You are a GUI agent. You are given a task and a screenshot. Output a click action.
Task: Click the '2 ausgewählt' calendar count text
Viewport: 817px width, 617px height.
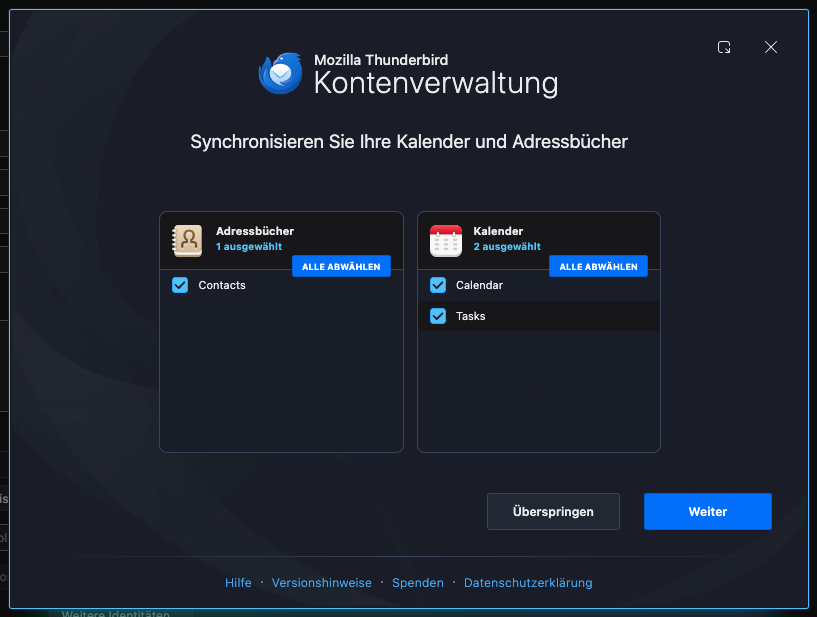(507, 246)
